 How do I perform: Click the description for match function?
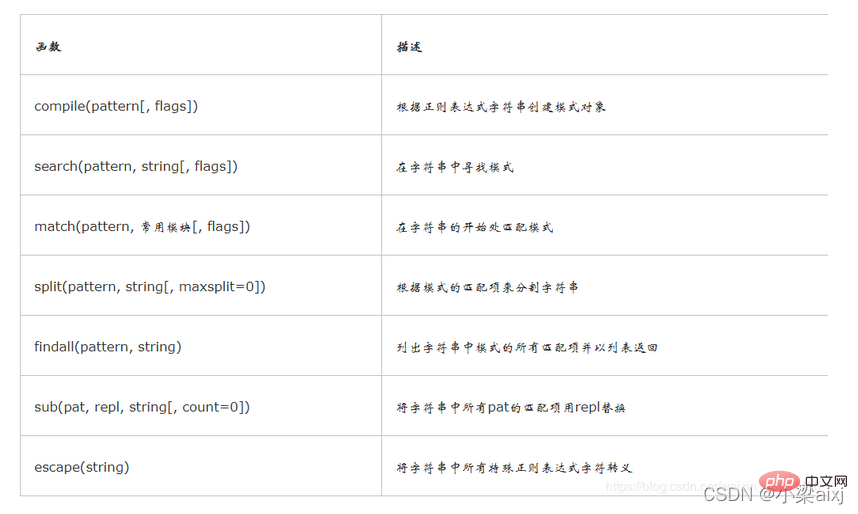(474, 227)
